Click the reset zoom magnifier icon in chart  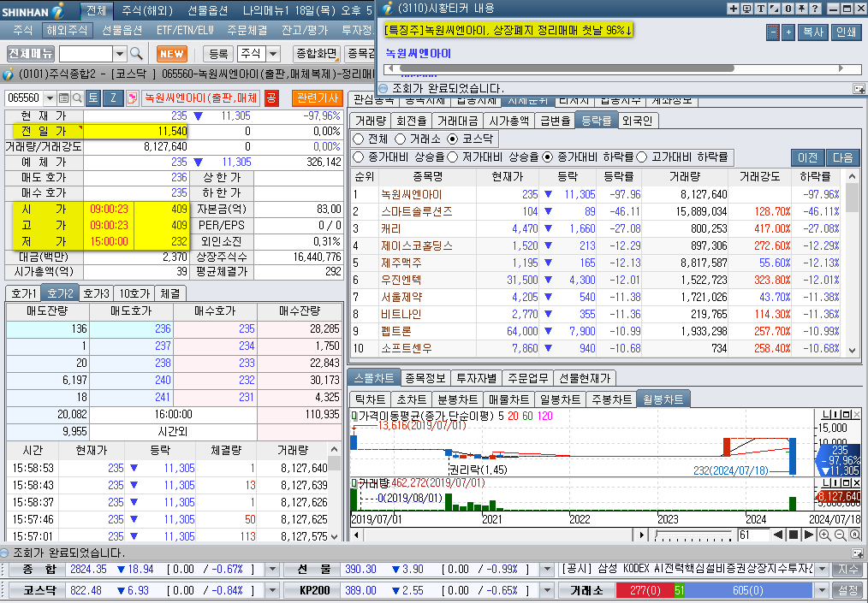[x=855, y=535]
